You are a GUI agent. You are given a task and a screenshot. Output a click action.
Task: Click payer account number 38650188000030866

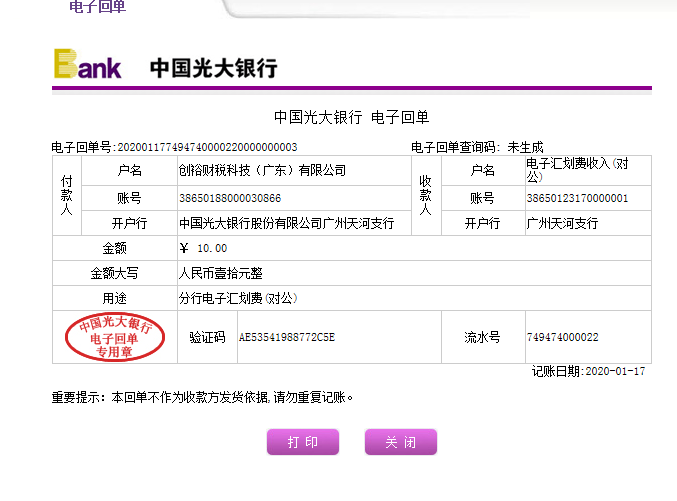click(230, 198)
